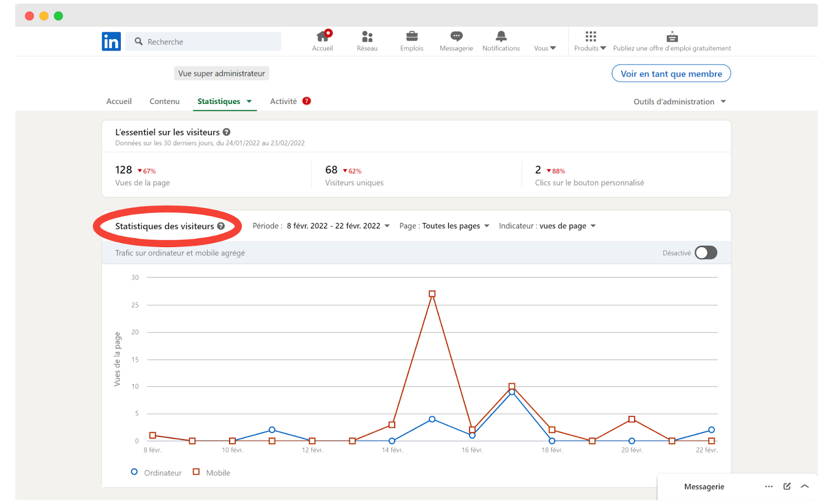Image resolution: width=833 pixels, height=504 pixels.
Task: Click Voir en tant que membre
Action: tap(671, 73)
